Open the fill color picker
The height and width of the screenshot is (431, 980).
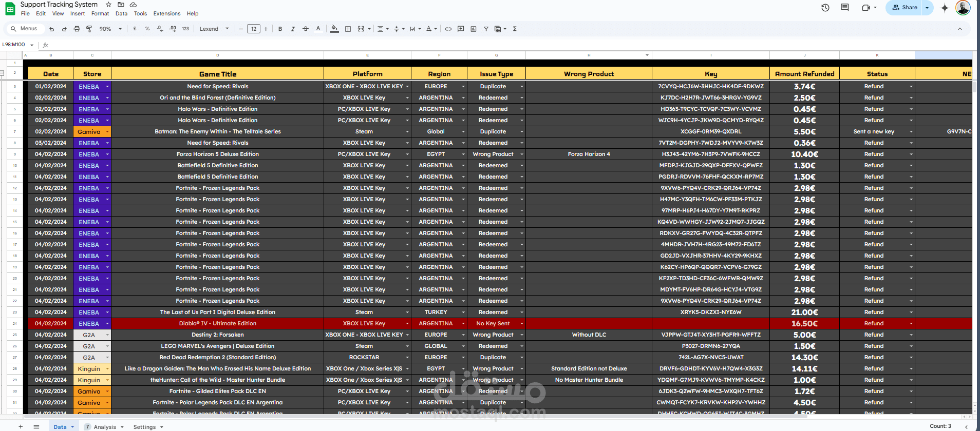[x=335, y=29]
